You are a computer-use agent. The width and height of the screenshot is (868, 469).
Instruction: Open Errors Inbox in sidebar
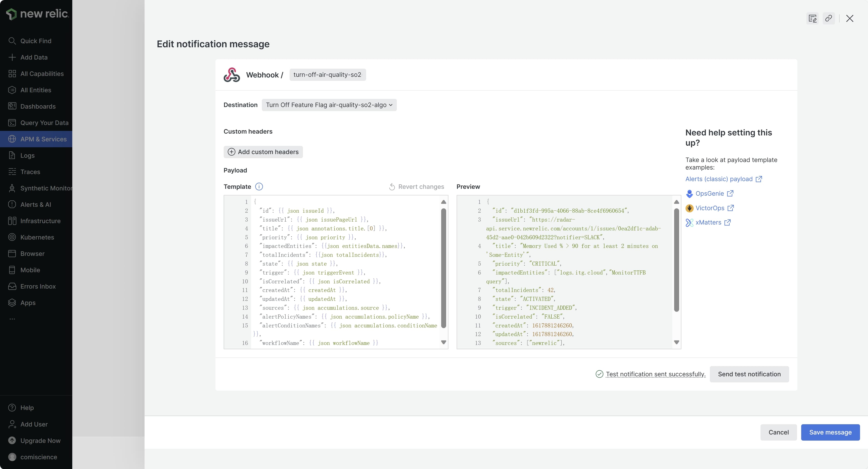coord(38,286)
